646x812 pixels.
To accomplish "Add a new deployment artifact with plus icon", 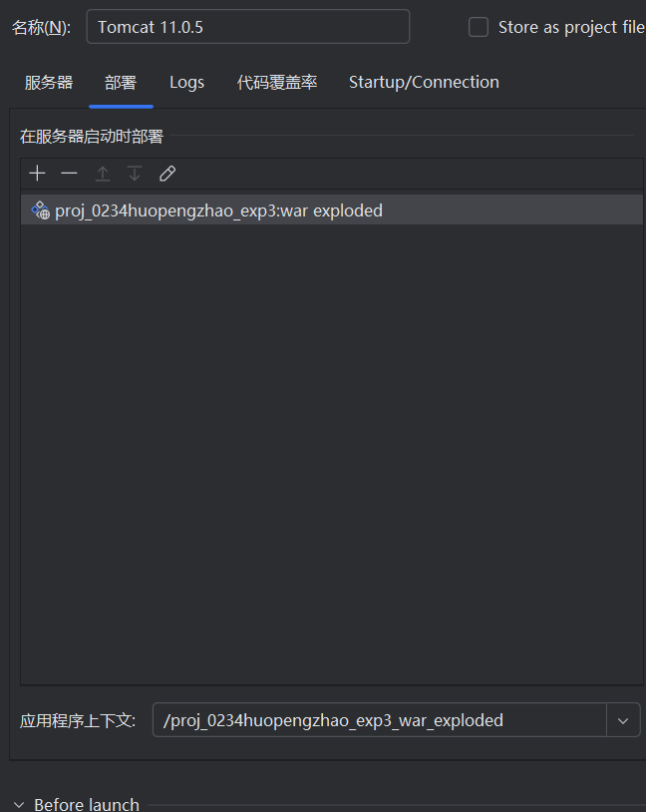I will pyautogui.click(x=37, y=174).
